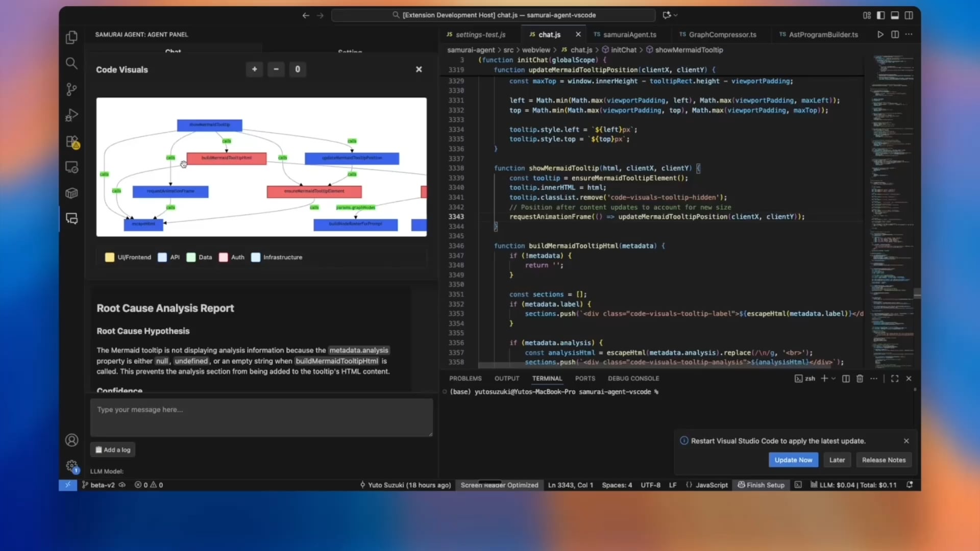Open the editor actions overflow menu
This screenshot has height=551, width=980.
[909, 34]
